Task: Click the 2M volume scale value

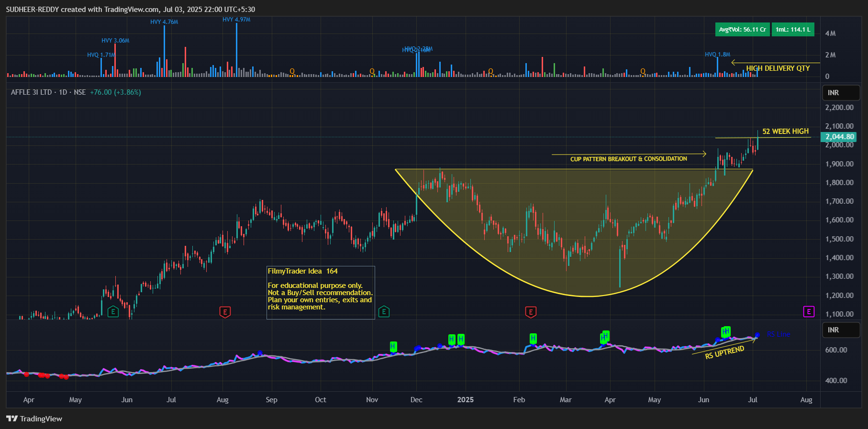Action: coord(830,55)
